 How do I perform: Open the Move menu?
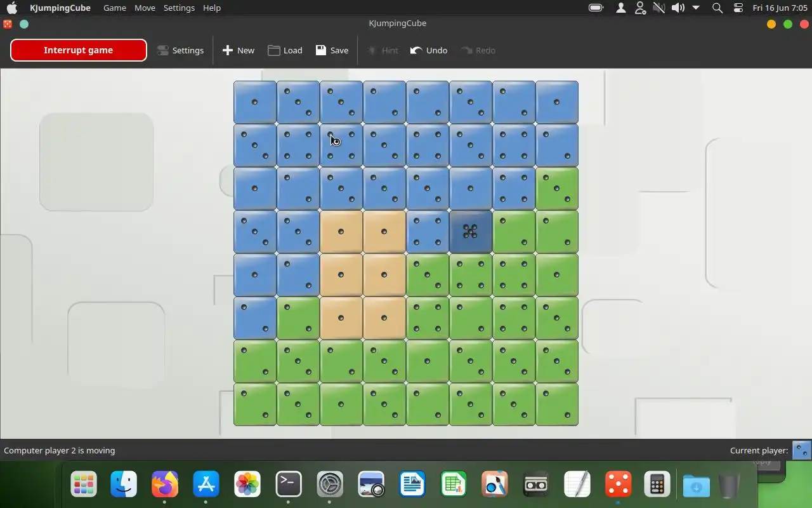coord(145,8)
